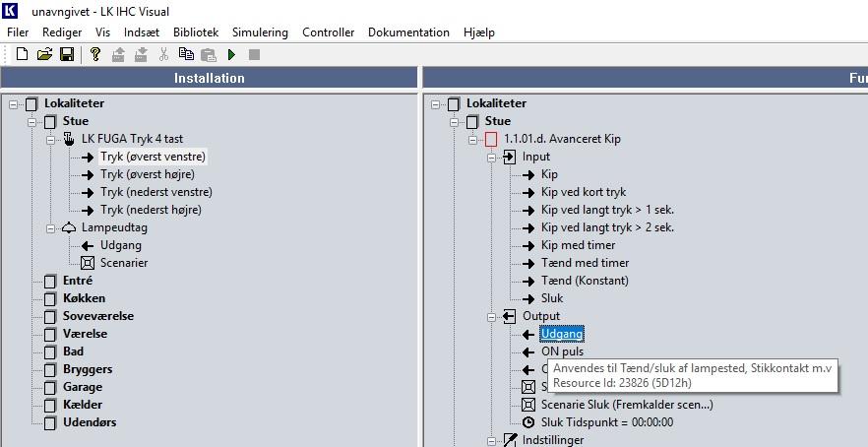868x447 pixels.
Task: Click the red Avanceret Kip block icon
Action: pyautogui.click(x=491, y=139)
